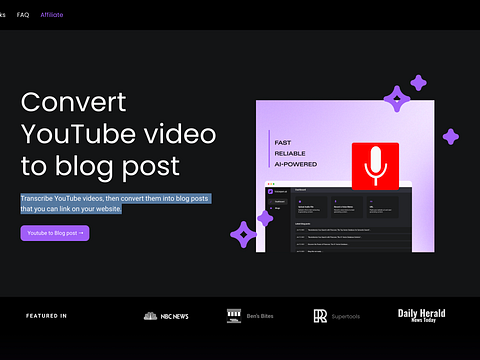
Task: Click the URL card in the dashboard preview
Action: click(x=383, y=207)
